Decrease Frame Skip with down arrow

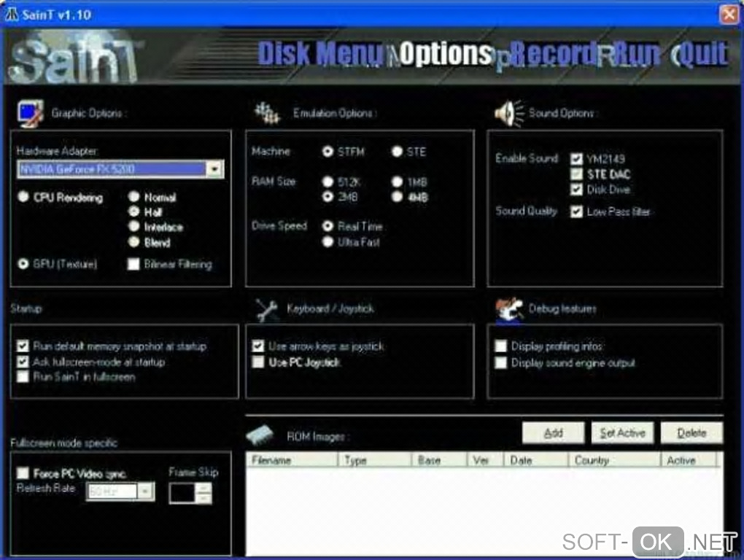[x=204, y=498]
